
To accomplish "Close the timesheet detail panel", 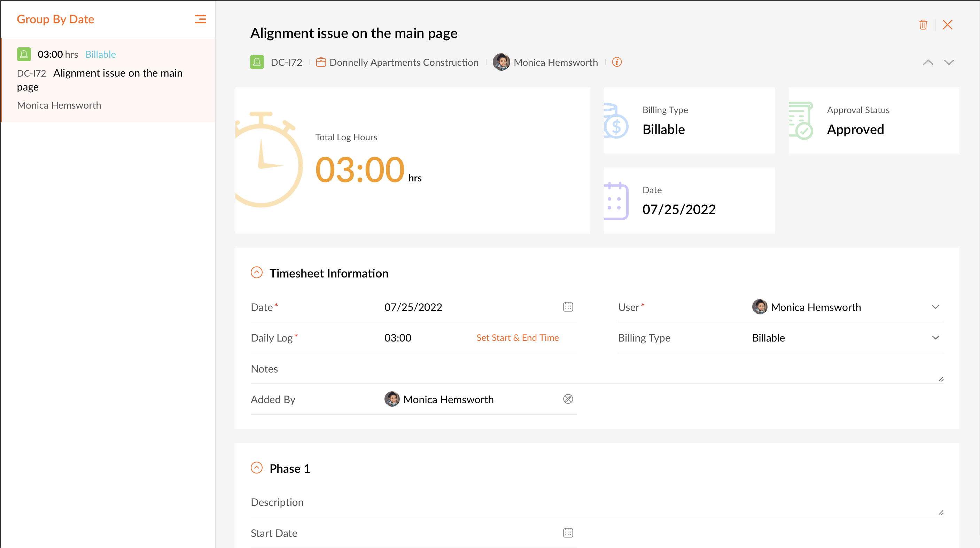I will pos(947,25).
